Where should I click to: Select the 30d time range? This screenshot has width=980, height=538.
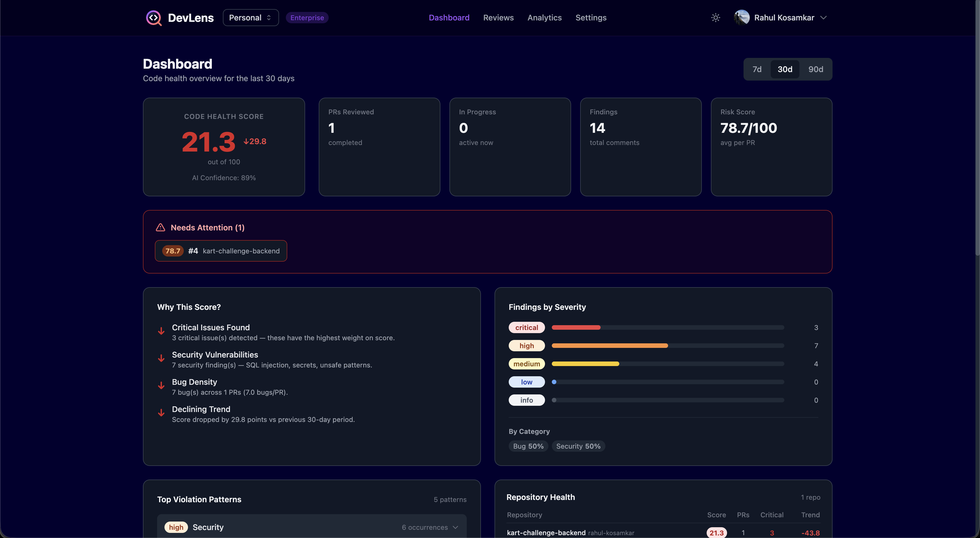[784, 69]
